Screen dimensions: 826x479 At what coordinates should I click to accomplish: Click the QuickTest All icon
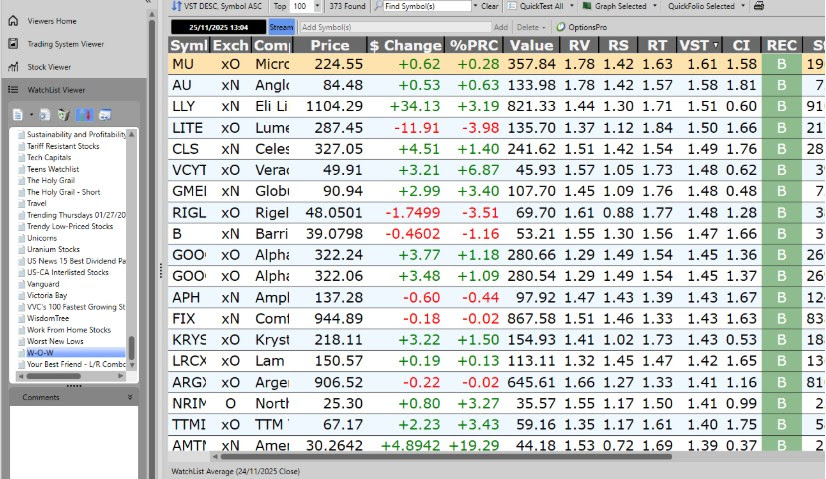(512, 6)
